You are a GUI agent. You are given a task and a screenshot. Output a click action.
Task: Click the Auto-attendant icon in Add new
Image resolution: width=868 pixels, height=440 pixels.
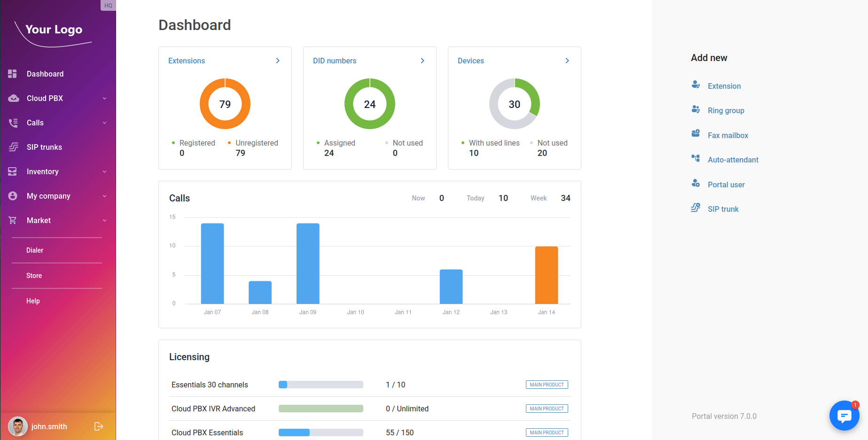pyautogui.click(x=696, y=159)
